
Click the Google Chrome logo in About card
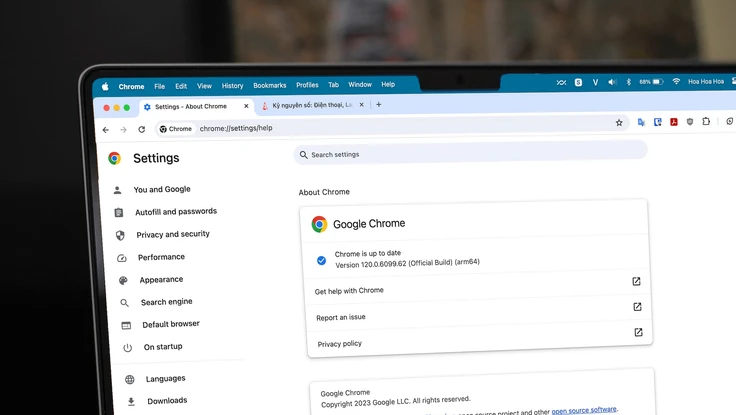point(319,224)
